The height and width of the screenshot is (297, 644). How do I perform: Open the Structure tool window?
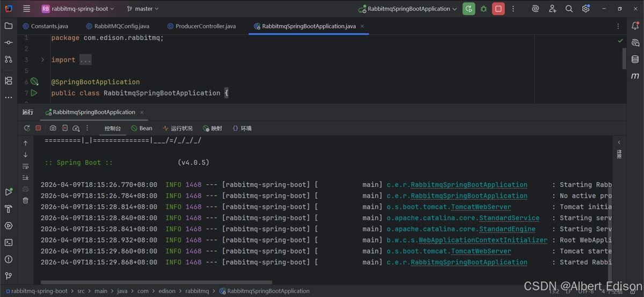click(x=9, y=81)
